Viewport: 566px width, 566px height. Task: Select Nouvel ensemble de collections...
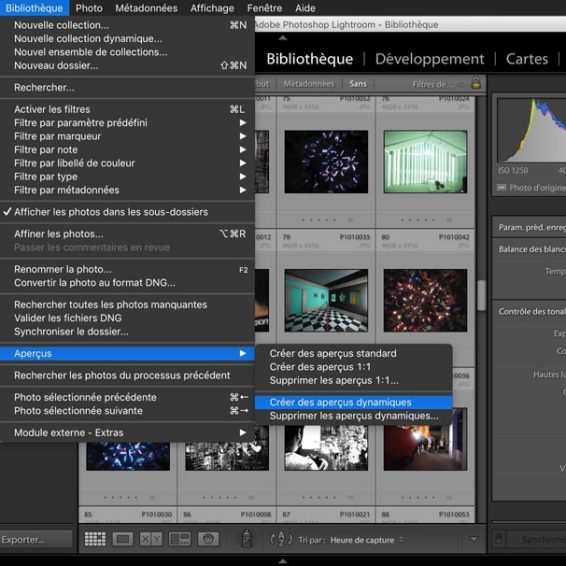(x=127, y=52)
